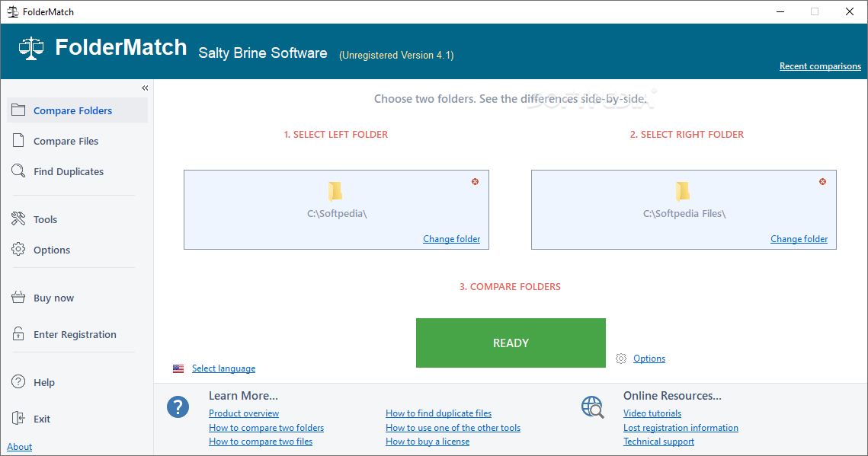The image size is (868, 456).
Task: Select Buy now in sidebar
Action: (x=53, y=298)
